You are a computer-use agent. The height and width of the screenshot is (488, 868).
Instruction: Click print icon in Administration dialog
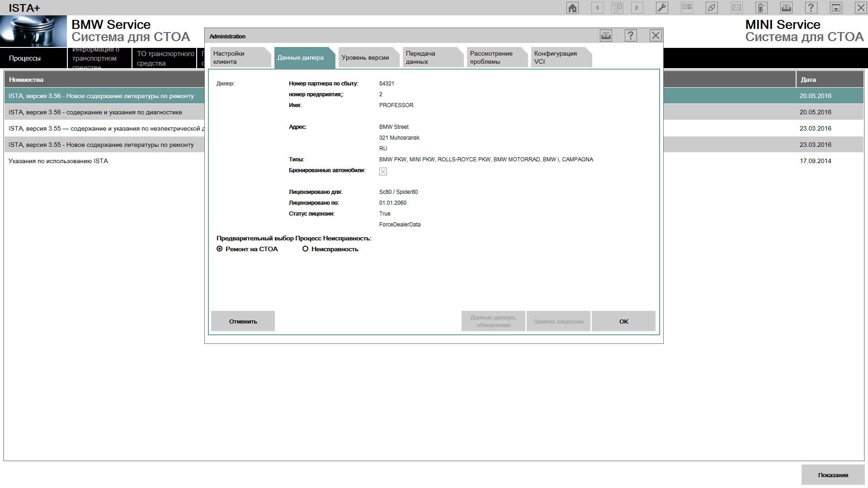click(x=606, y=36)
